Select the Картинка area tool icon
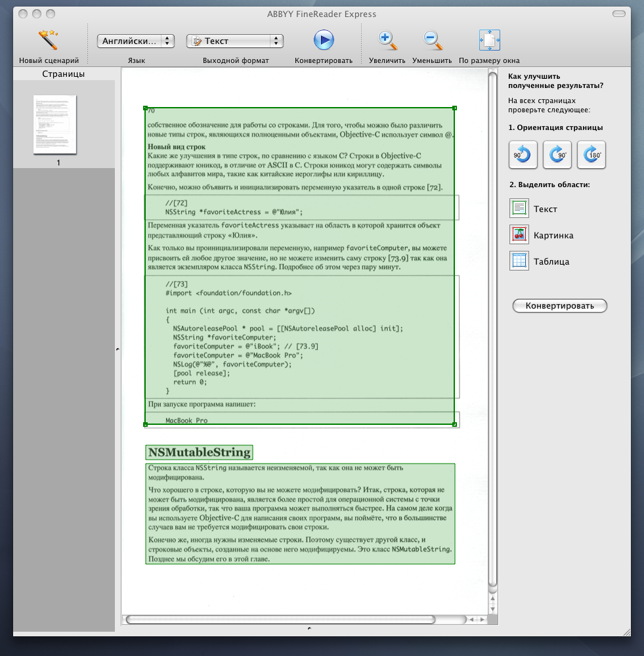 point(519,234)
